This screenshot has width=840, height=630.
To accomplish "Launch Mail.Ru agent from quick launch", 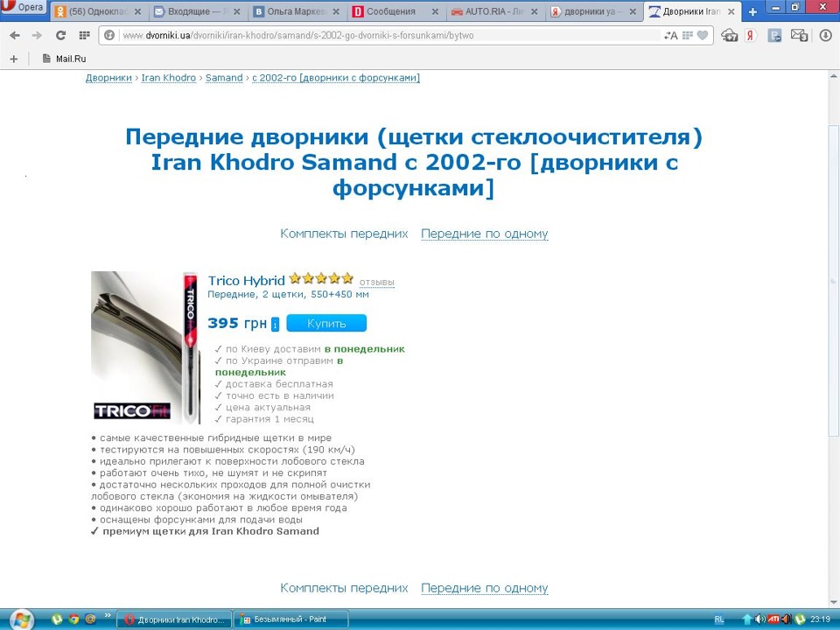I will coord(90,619).
